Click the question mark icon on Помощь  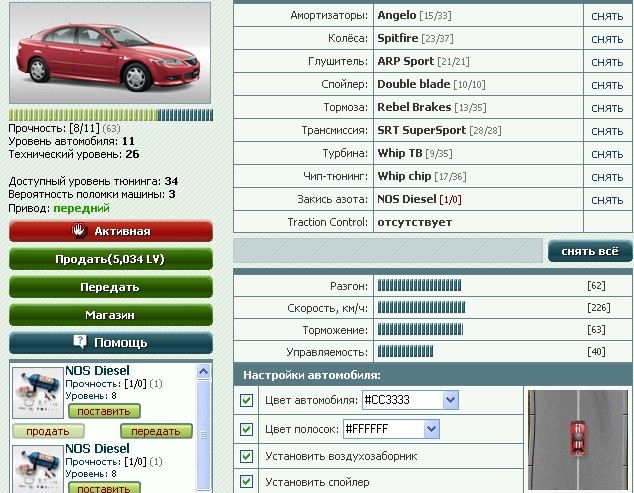coord(80,342)
